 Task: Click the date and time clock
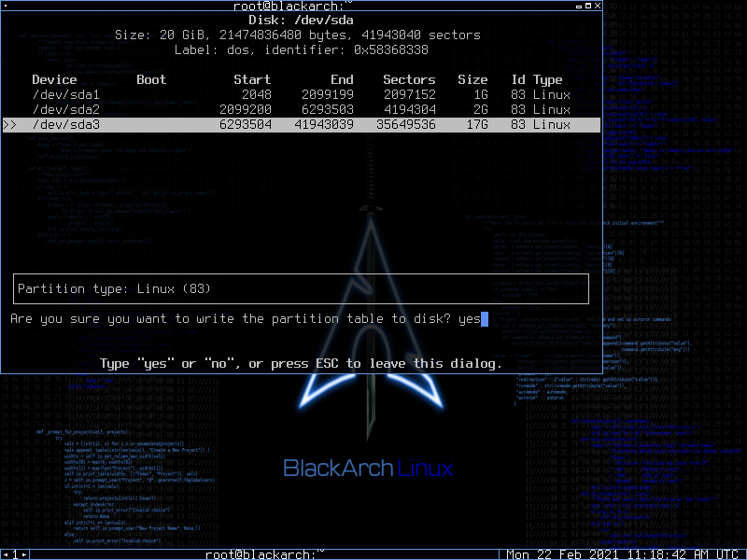[623, 554]
